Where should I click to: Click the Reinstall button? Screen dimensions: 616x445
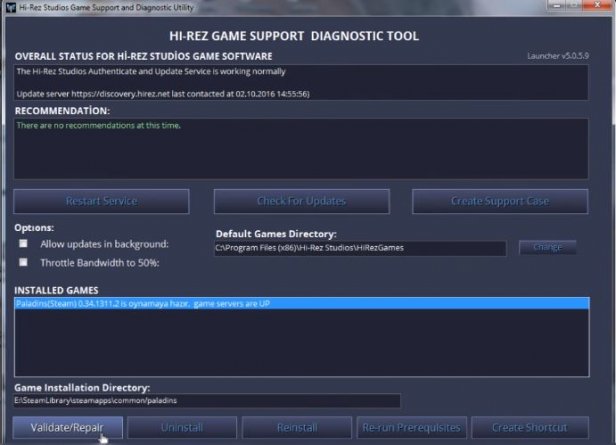pyautogui.click(x=297, y=427)
